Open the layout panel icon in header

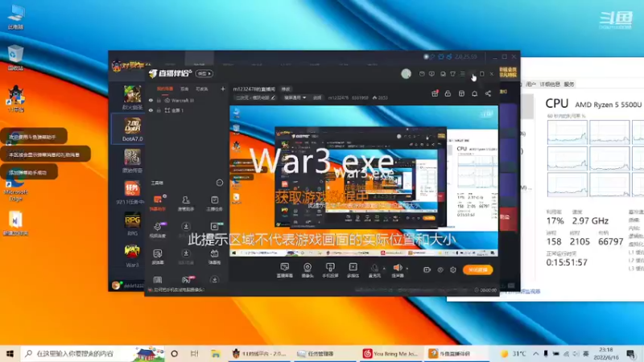click(x=461, y=93)
